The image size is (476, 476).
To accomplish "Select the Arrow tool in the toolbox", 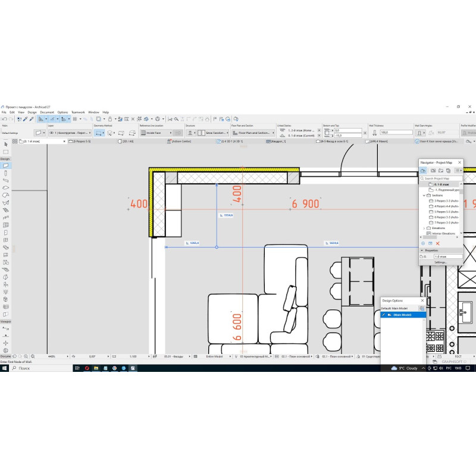I will (x=5, y=144).
